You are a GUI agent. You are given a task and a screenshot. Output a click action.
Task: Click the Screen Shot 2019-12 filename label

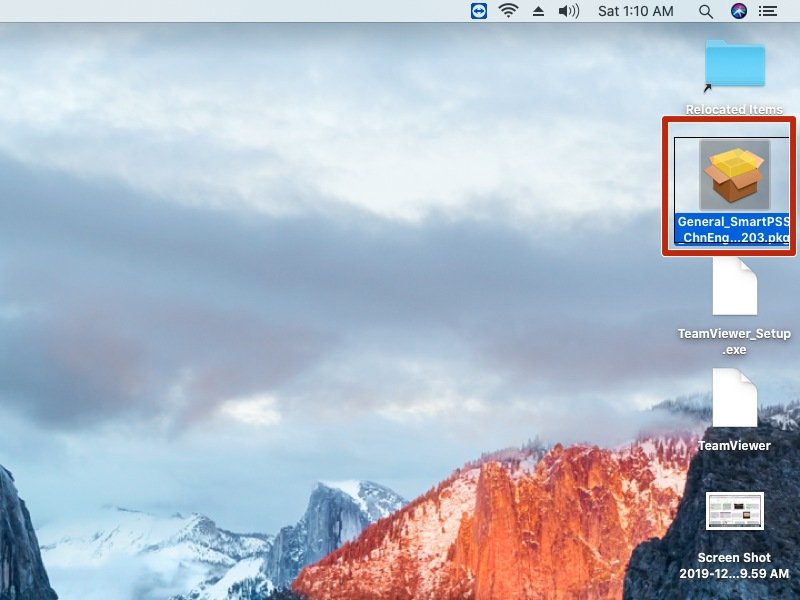click(x=734, y=565)
